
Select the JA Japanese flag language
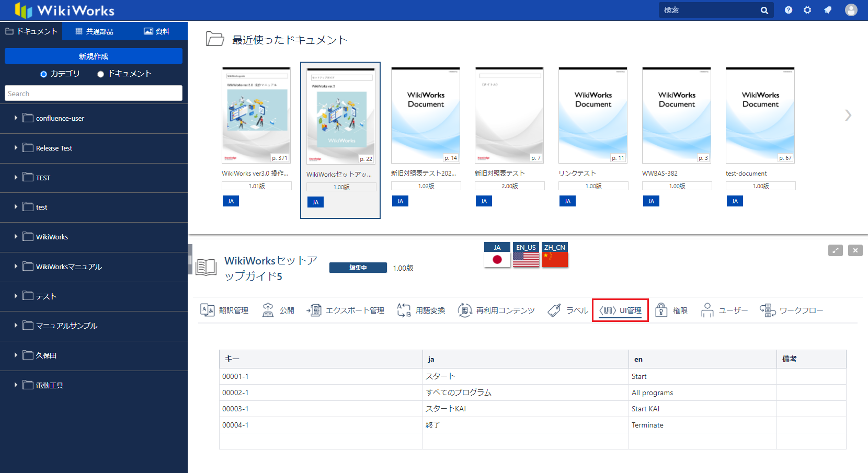coord(497,255)
